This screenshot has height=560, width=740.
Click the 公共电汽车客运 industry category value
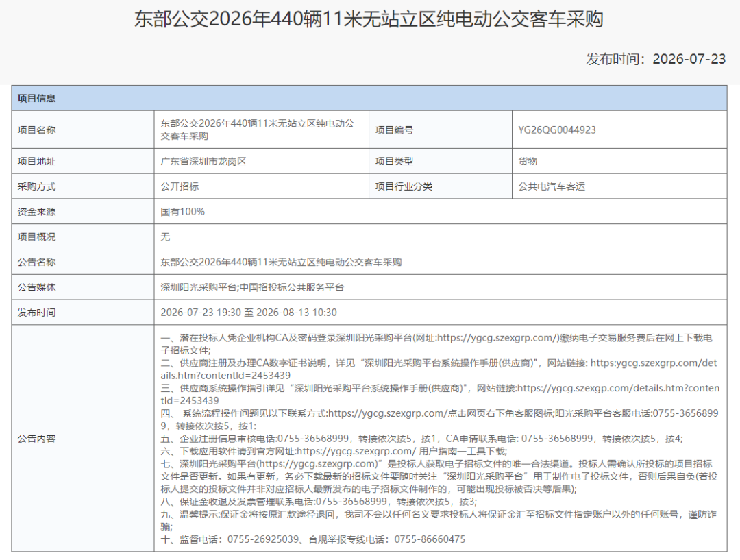(552, 186)
